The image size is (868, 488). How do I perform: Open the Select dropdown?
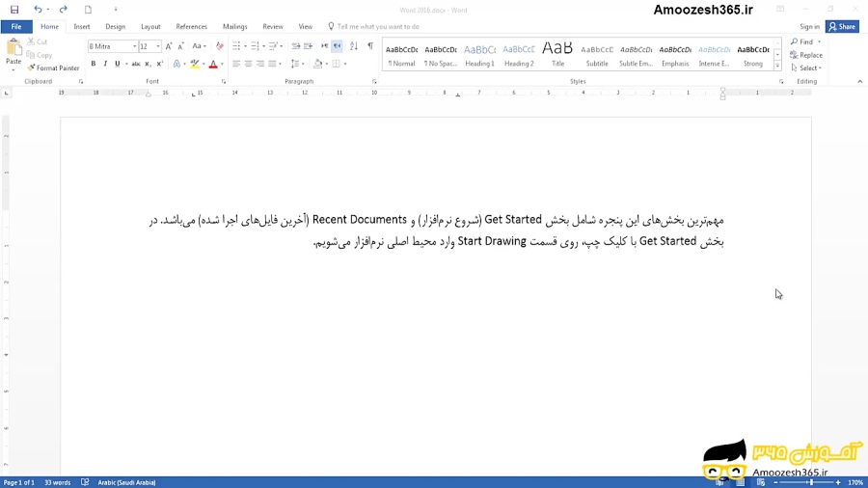(x=806, y=68)
